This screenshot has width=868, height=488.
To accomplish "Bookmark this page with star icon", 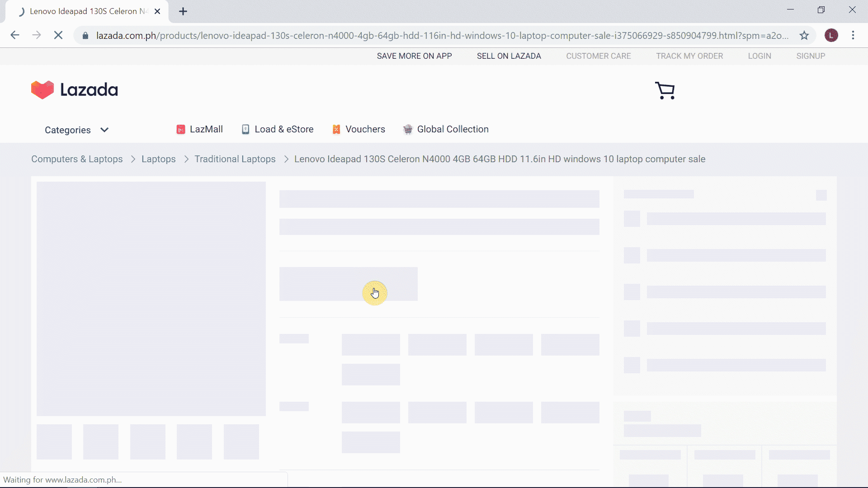I will tap(804, 35).
